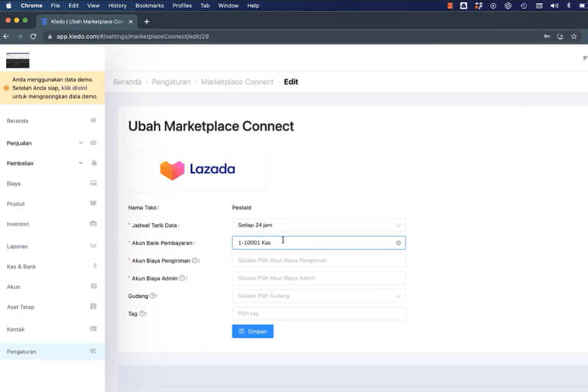Click the Laporan chart icon
The image size is (588, 392).
(x=93, y=246)
